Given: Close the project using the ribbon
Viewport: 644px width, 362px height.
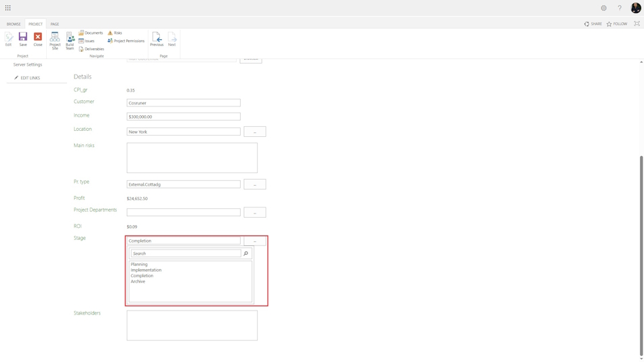Looking at the screenshot, I should [38, 39].
